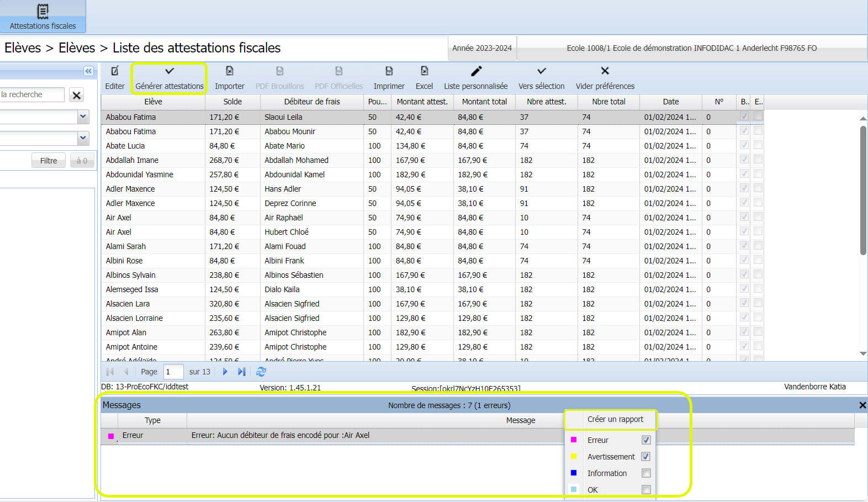868x502 pixels.
Task: Expand the second filter dropdown
Action: pyautogui.click(x=83, y=138)
